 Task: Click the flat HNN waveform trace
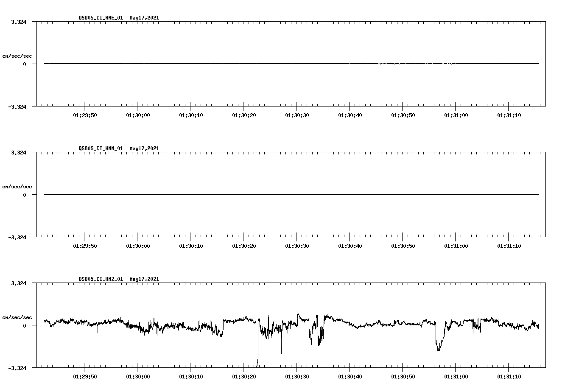tap(254, 194)
